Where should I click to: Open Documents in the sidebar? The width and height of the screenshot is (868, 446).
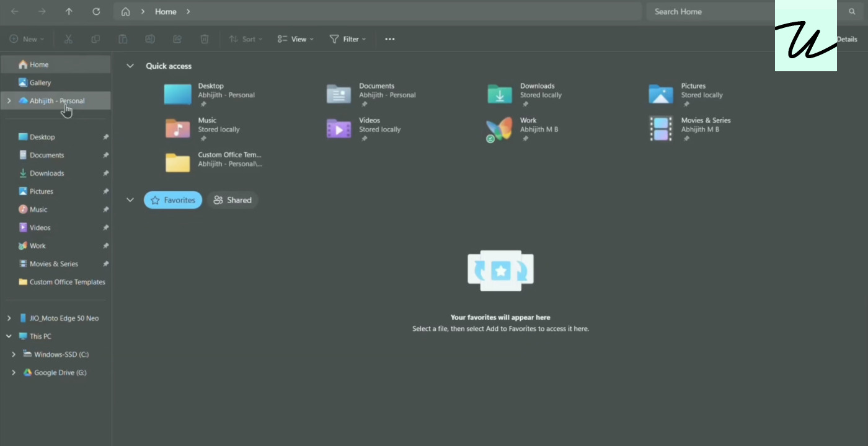click(56, 155)
